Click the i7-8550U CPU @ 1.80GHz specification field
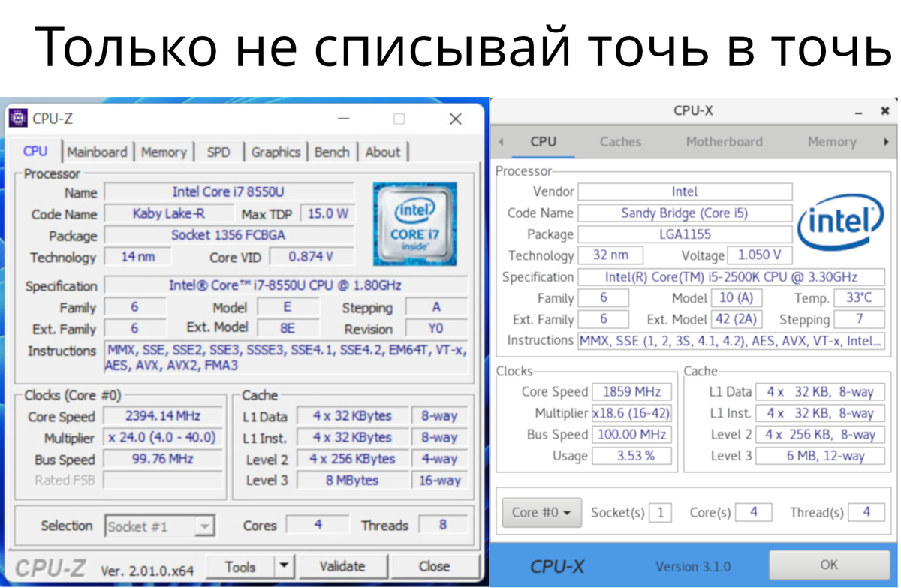Image resolution: width=901 pixels, height=588 pixels. [x=285, y=285]
